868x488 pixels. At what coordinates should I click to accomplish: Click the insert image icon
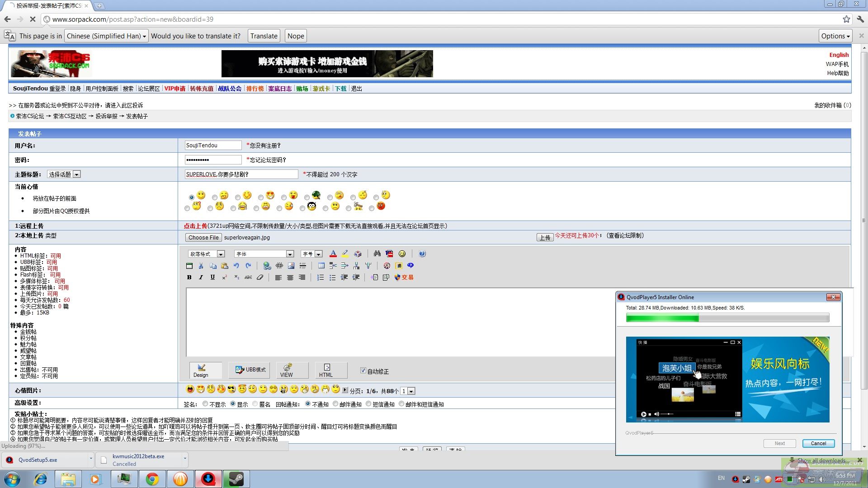coord(291,266)
